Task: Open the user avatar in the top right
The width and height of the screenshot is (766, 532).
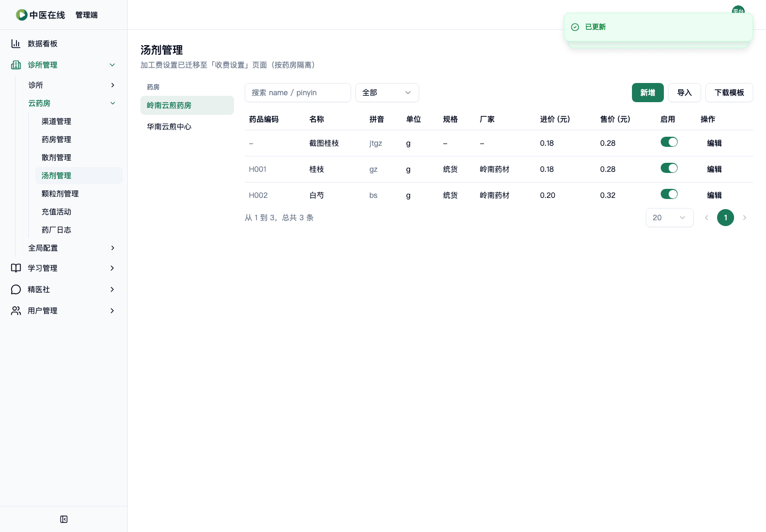Action: (x=738, y=10)
